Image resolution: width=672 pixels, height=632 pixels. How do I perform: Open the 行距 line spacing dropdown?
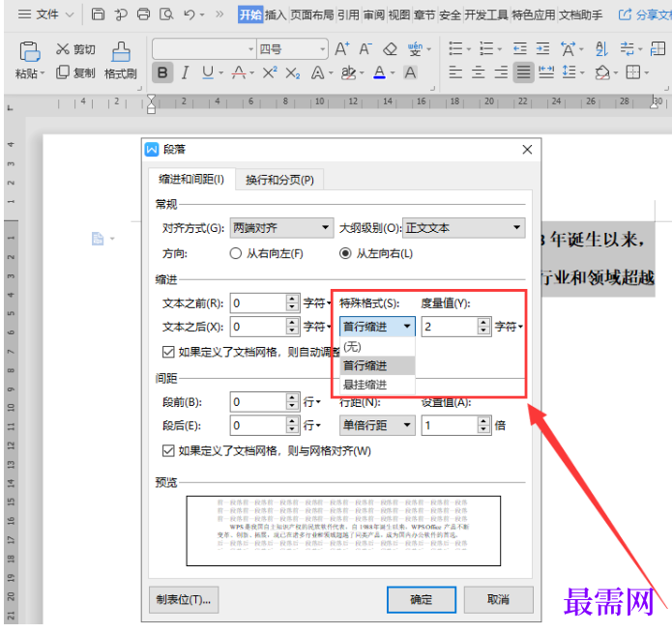(x=377, y=425)
